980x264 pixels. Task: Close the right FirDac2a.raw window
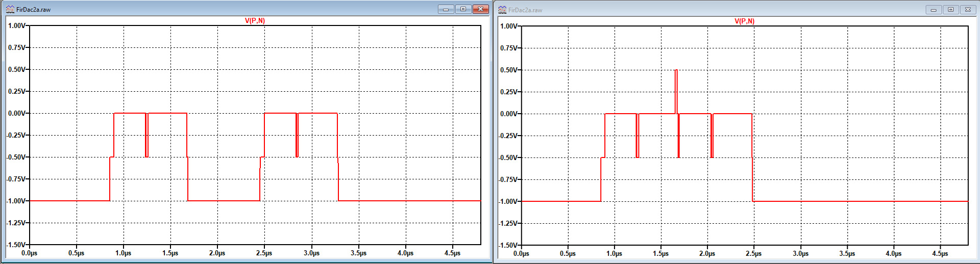pos(968,10)
